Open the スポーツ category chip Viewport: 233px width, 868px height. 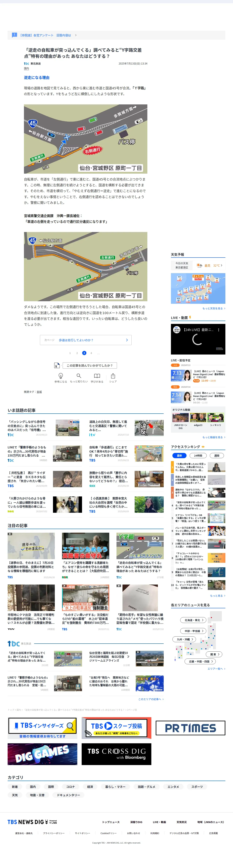197,787
